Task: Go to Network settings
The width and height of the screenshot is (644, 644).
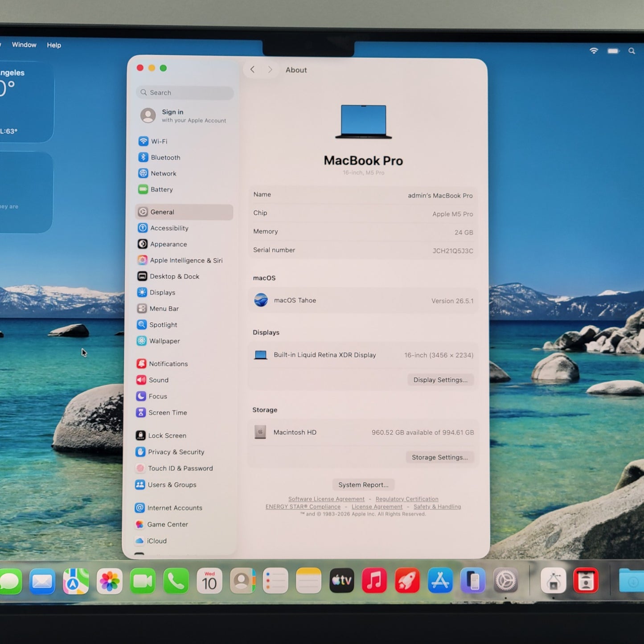Action: [x=184, y=173]
